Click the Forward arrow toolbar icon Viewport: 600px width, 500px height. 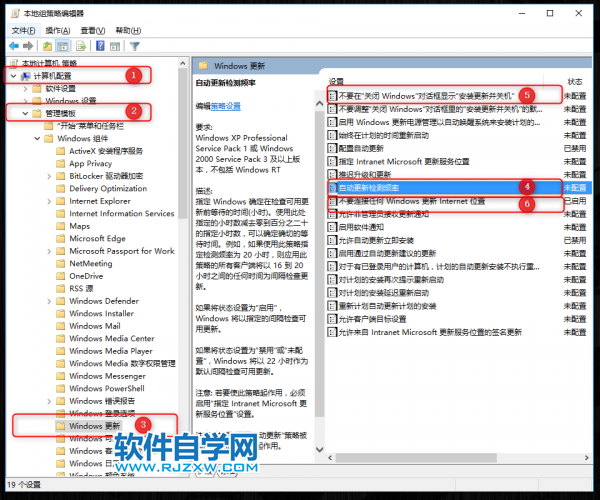pyautogui.click(x=28, y=46)
